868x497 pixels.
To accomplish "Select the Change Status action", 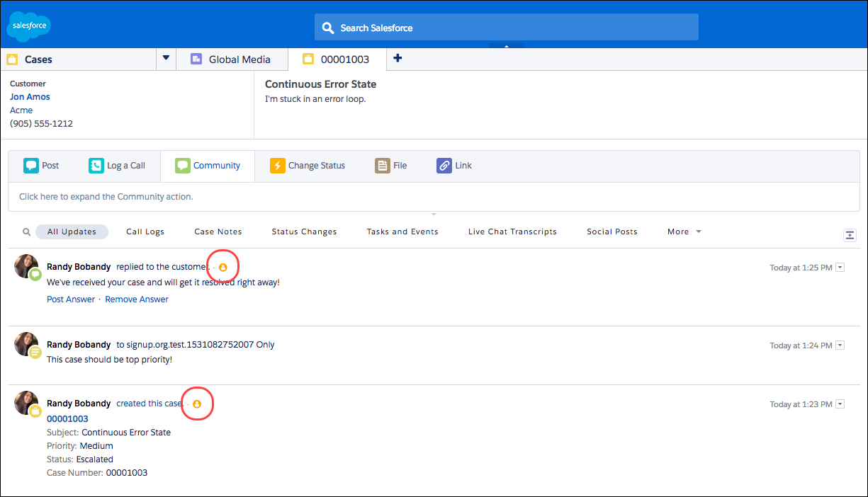I will [x=308, y=166].
